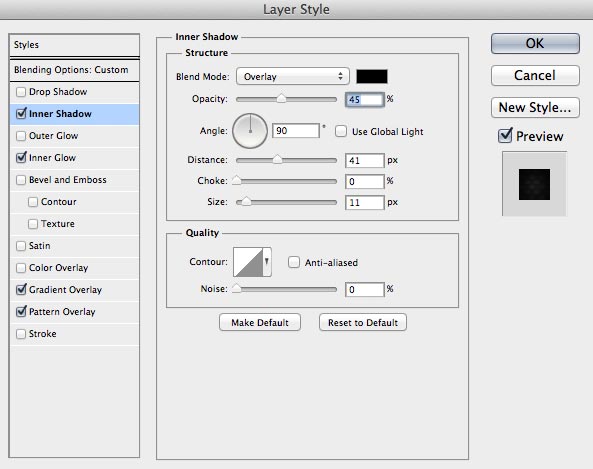Viewport: 593px width, 469px height.
Task: Toggle the Preview checkbox
Action: tap(505, 135)
